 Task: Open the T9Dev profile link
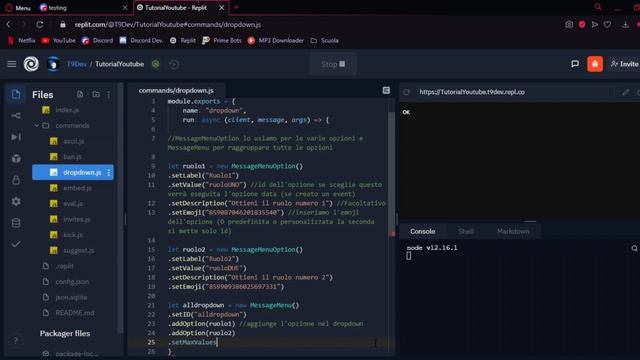pos(77,64)
